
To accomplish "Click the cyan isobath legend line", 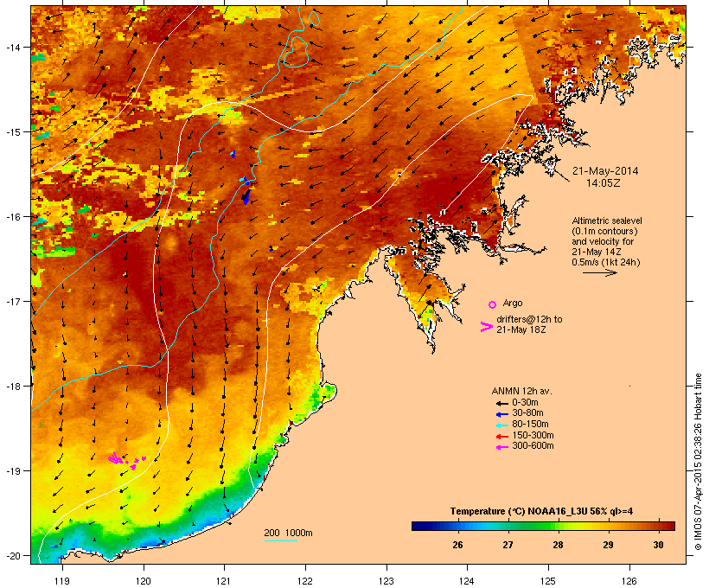I will click(280, 540).
